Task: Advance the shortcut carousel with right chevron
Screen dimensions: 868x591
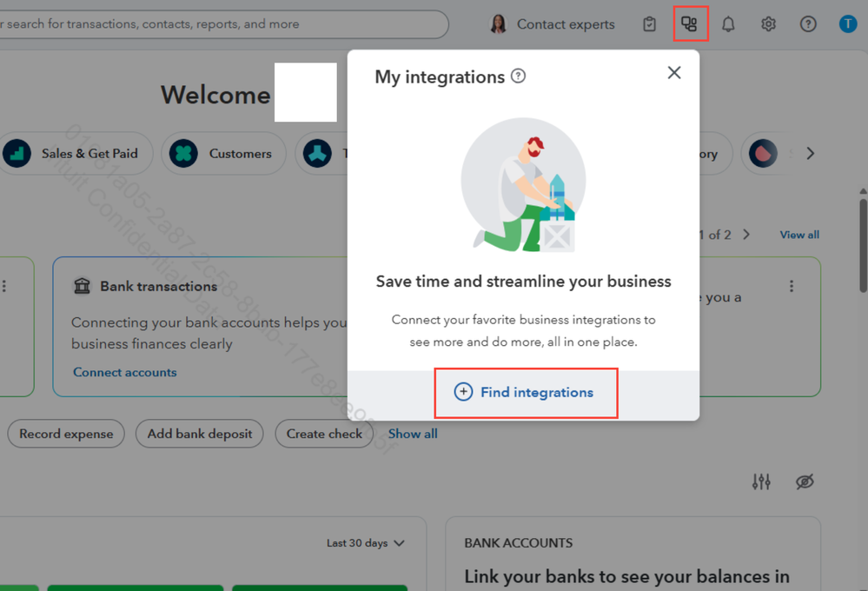Action: coord(811,154)
